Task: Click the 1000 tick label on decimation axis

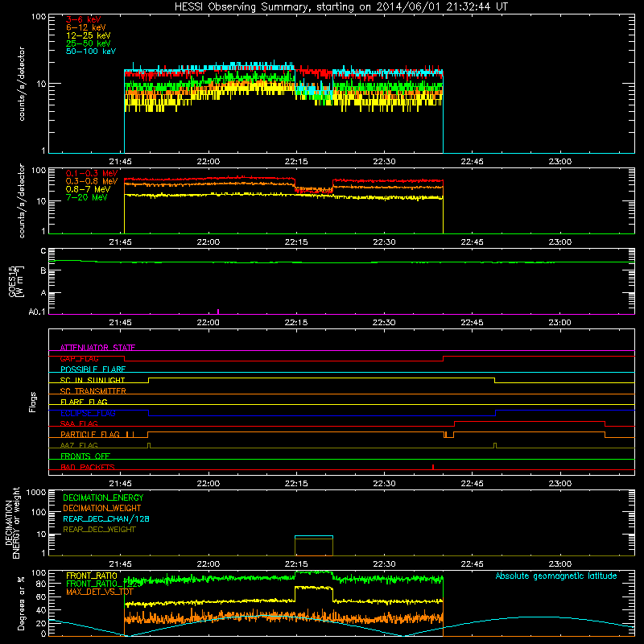Action: (36, 493)
